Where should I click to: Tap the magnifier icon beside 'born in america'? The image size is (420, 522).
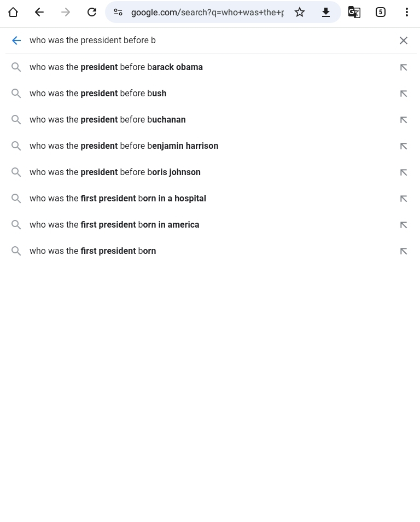16,225
